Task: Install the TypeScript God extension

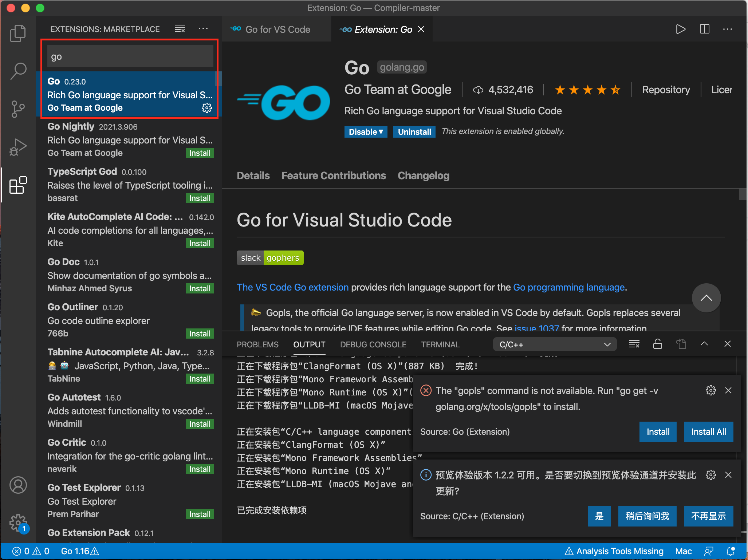Action: coord(200,198)
